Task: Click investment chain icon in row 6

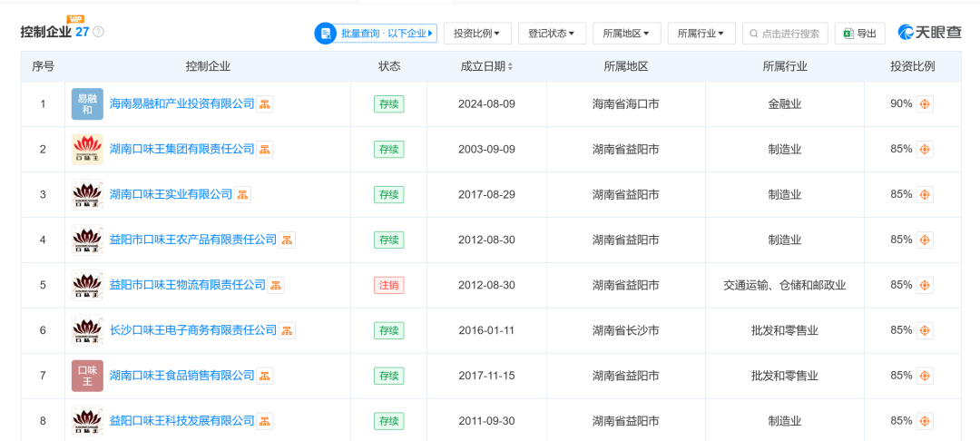Action: point(925,330)
